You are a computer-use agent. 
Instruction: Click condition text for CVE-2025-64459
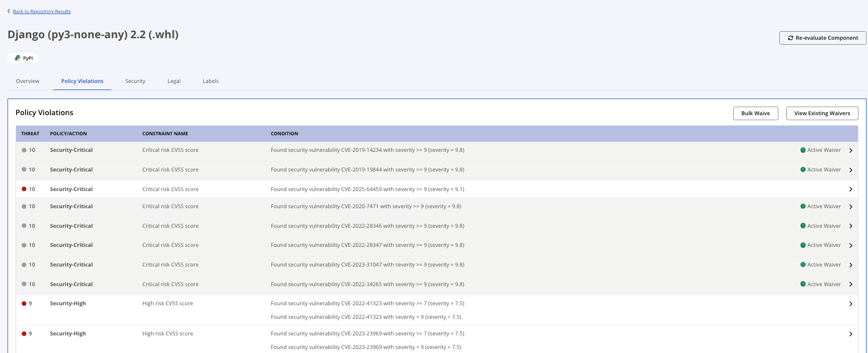(x=368, y=189)
